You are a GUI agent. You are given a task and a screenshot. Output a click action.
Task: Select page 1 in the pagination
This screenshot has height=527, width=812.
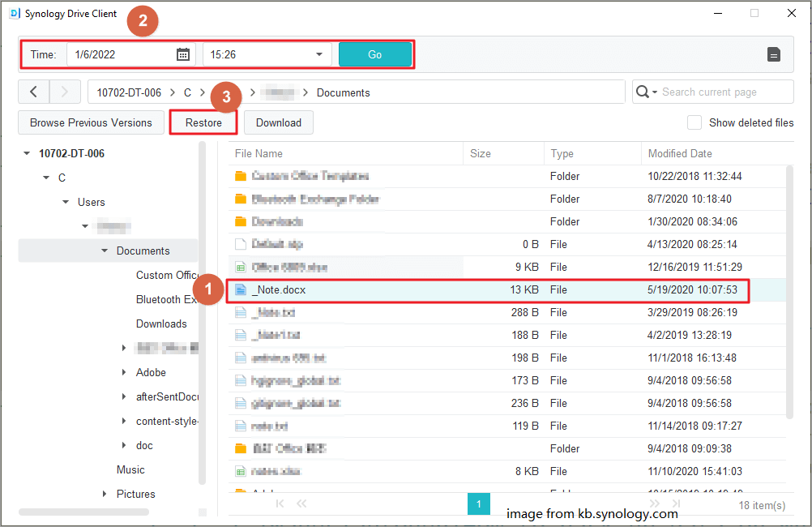(478, 503)
